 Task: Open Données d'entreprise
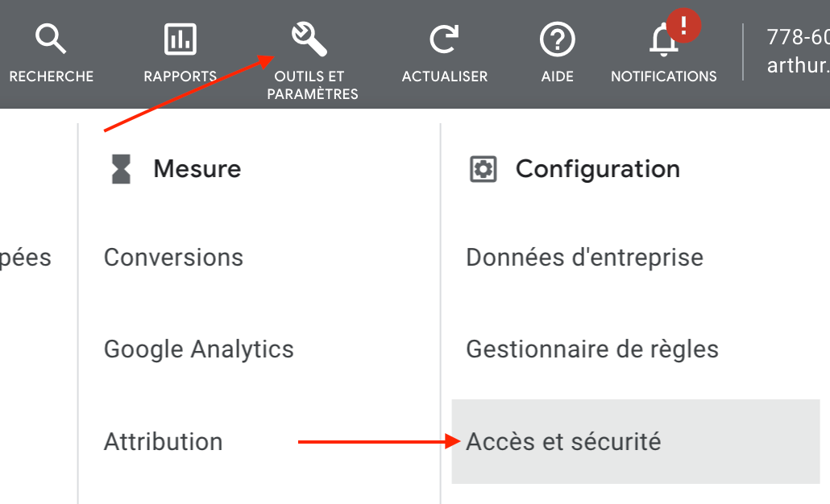click(x=584, y=258)
